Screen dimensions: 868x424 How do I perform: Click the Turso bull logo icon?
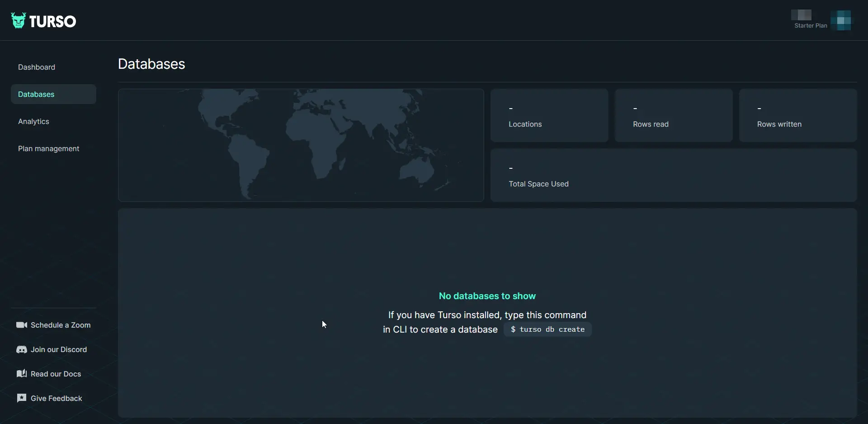[18, 20]
